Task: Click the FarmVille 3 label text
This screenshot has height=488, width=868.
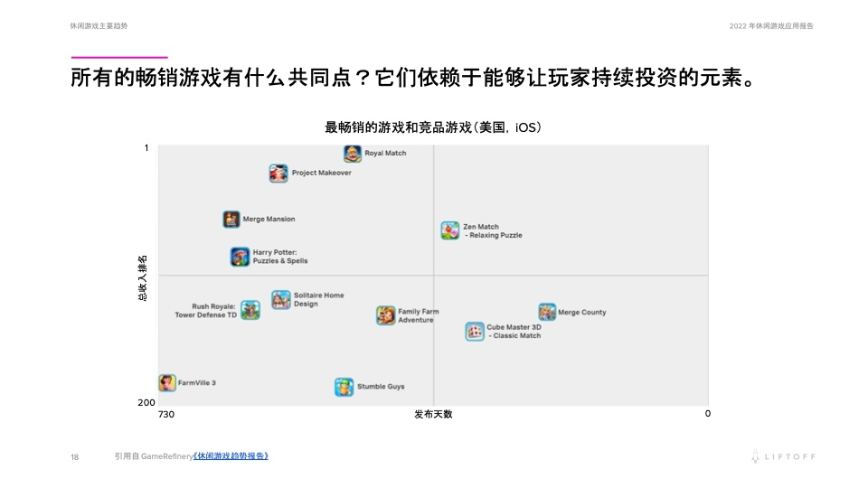Action: click(x=196, y=383)
